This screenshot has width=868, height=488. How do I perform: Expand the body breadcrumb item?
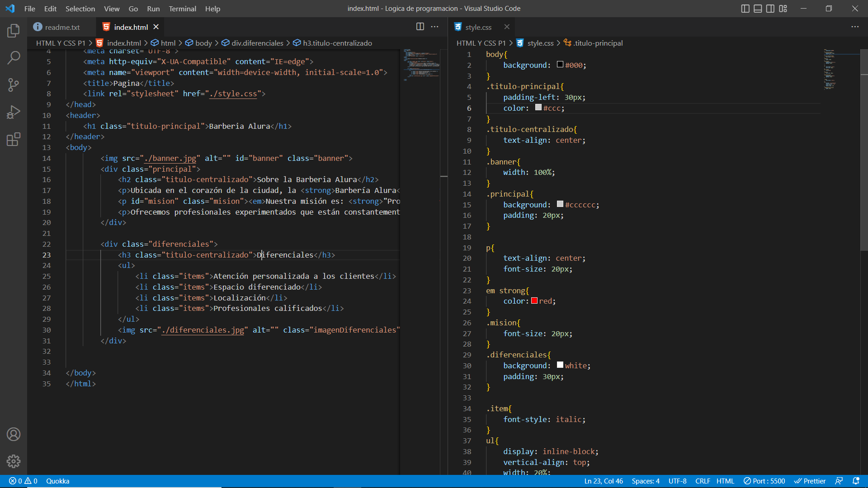click(x=198, y=43)
